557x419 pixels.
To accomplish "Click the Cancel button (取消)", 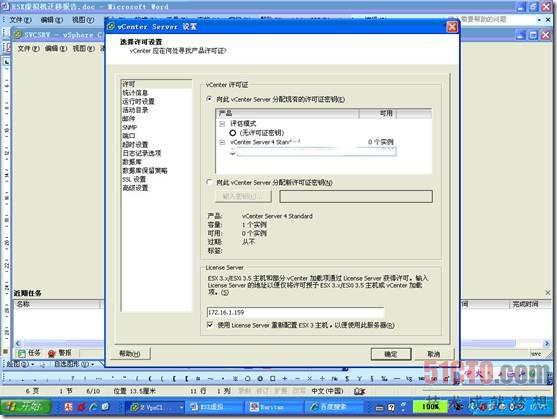I will (x=433, y=354).
